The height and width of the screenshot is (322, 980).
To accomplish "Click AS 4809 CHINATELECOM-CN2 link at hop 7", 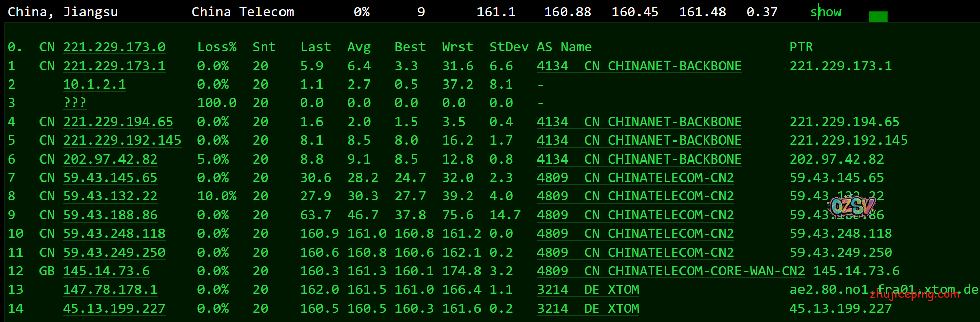I will (x=635, y=178).
